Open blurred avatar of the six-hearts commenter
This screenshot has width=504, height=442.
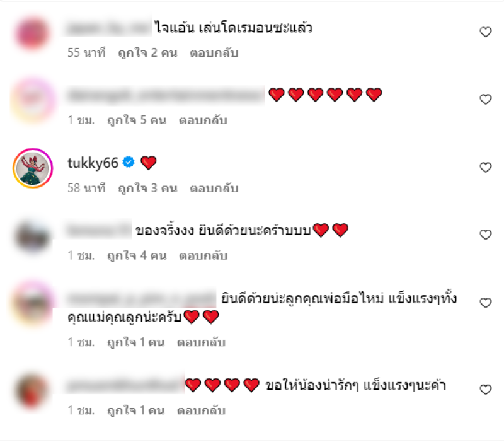tap(33, 99)
